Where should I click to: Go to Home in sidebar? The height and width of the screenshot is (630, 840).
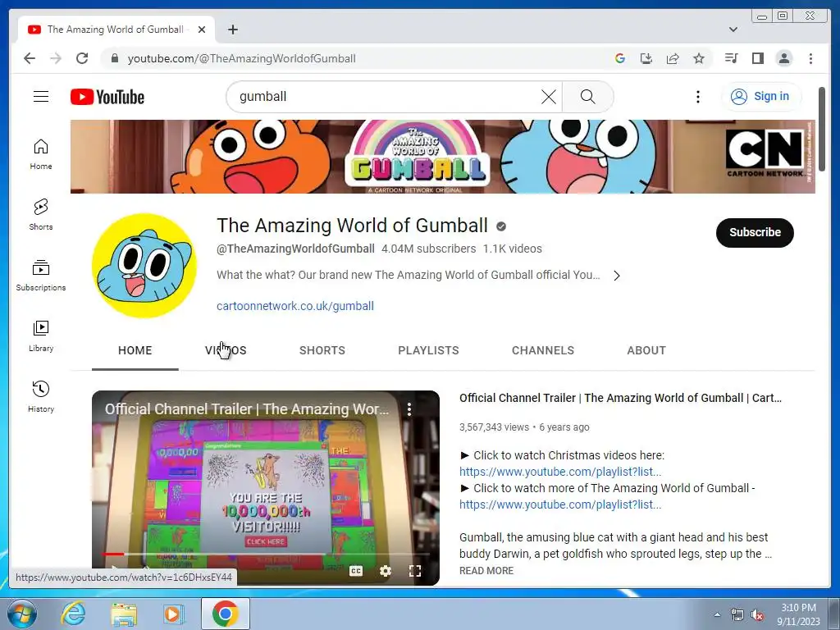click(x=41, y=154)
